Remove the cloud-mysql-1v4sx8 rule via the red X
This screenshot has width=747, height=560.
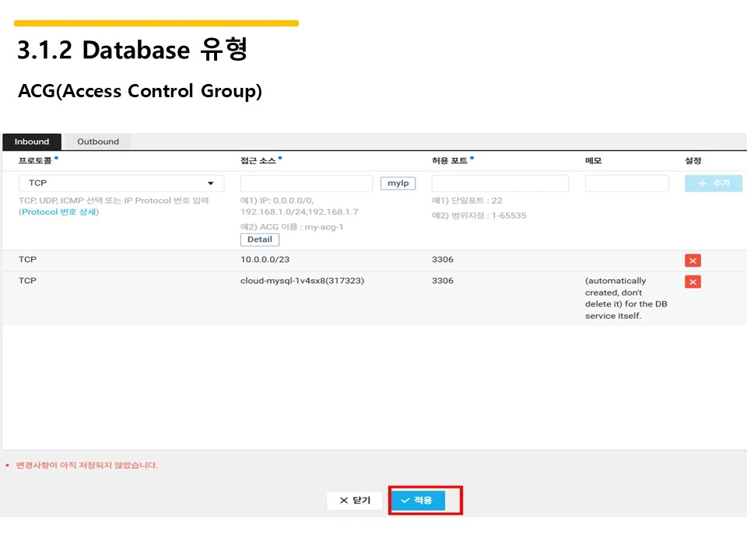(x=693, y=282)
